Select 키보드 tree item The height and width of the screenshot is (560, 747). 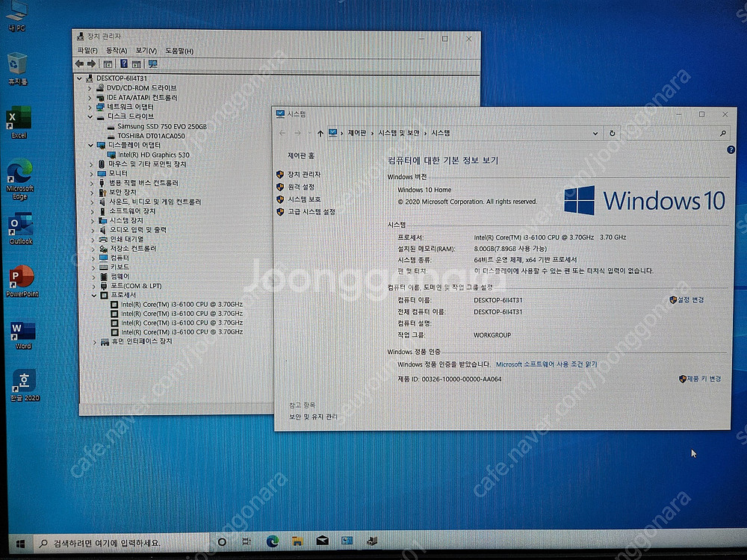pos(120,267)
